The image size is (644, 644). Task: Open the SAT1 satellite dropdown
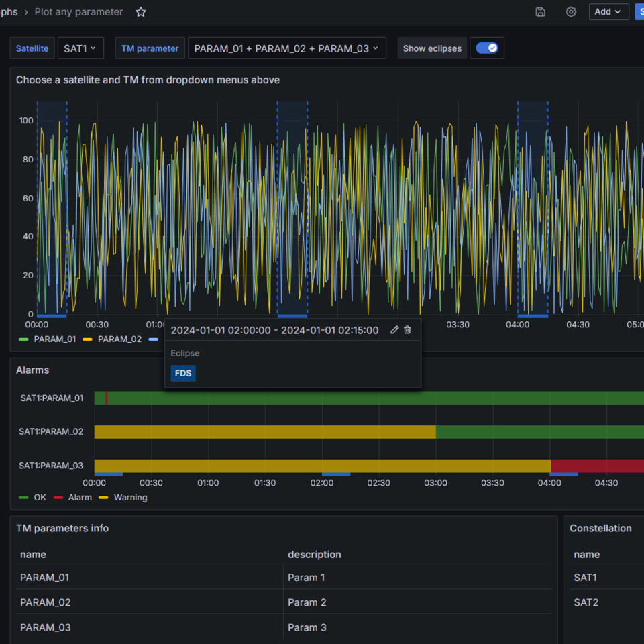(x=80, y=48)
